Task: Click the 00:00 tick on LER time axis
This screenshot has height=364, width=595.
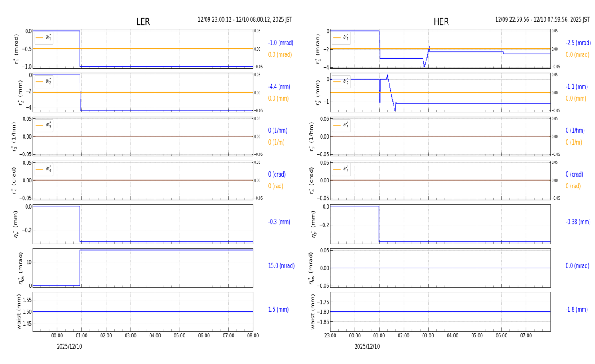Action: [57, 336]
